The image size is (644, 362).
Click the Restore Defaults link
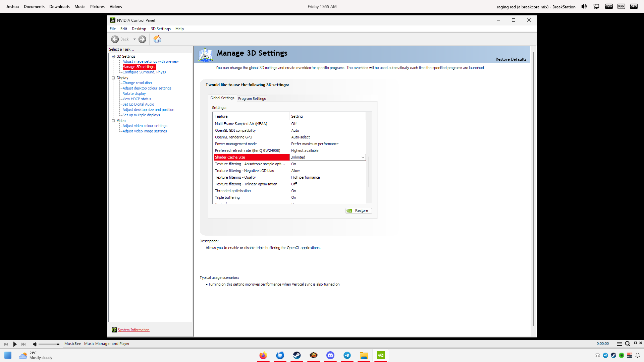511,59
